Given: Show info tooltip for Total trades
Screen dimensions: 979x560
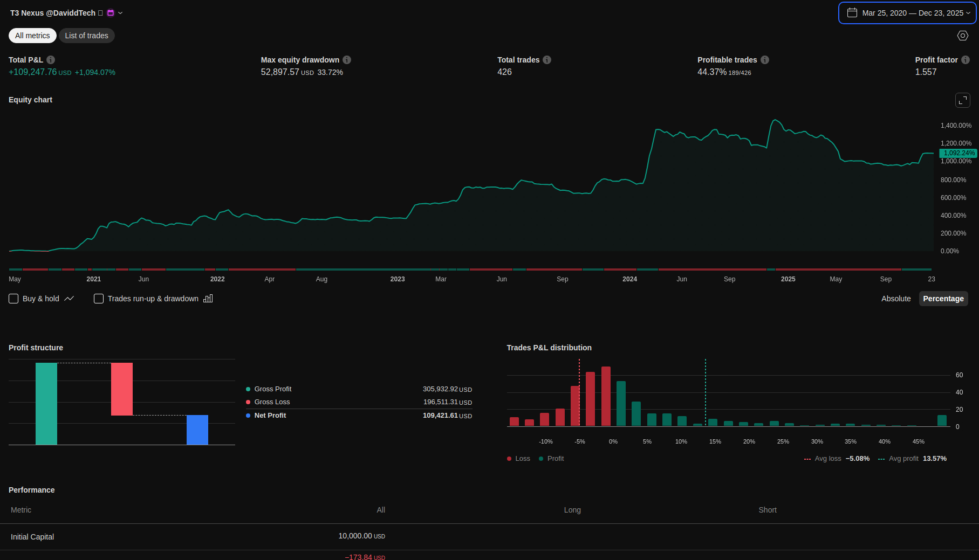Looking at the screenshot, I should coord(547,60).
